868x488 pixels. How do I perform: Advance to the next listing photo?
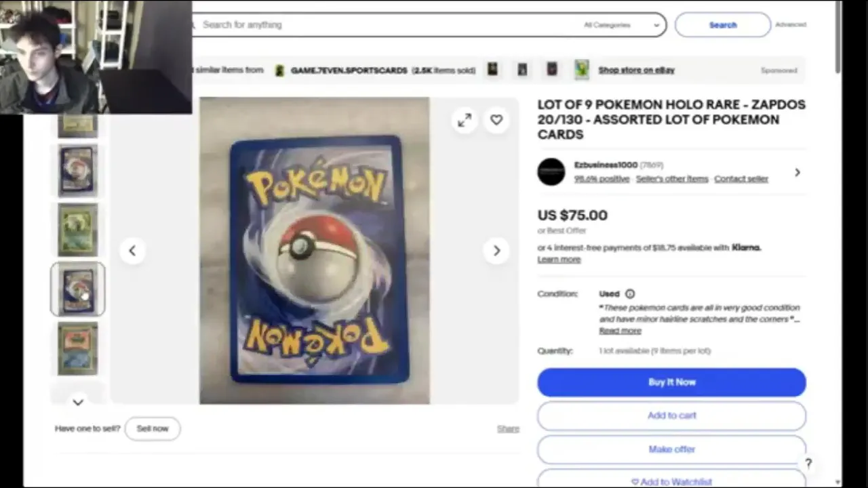tap(496, 251)
